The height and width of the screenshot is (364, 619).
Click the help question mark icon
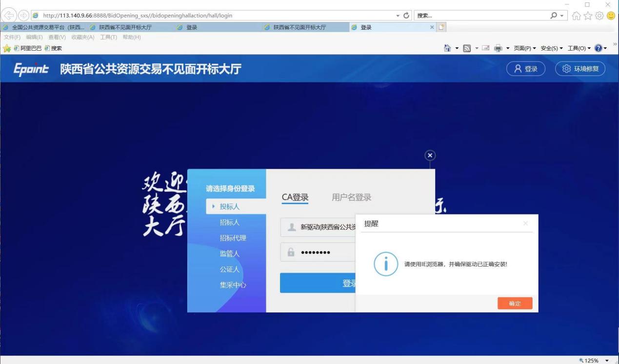tap(599, 48)
